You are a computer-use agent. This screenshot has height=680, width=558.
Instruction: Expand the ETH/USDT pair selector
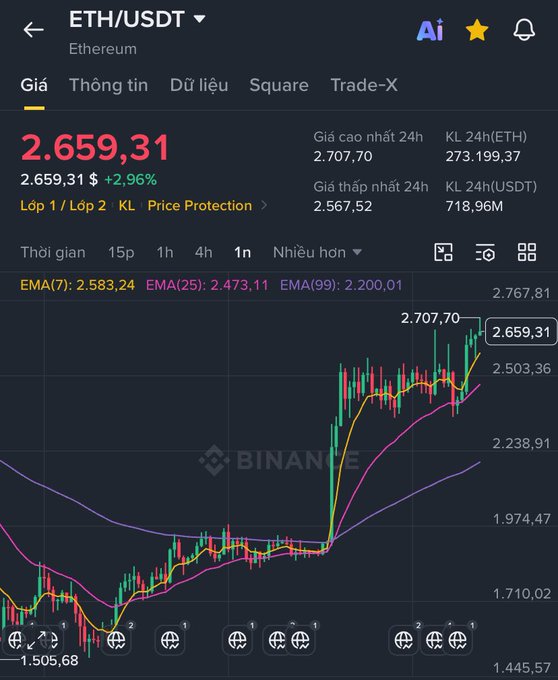[199, 19]
